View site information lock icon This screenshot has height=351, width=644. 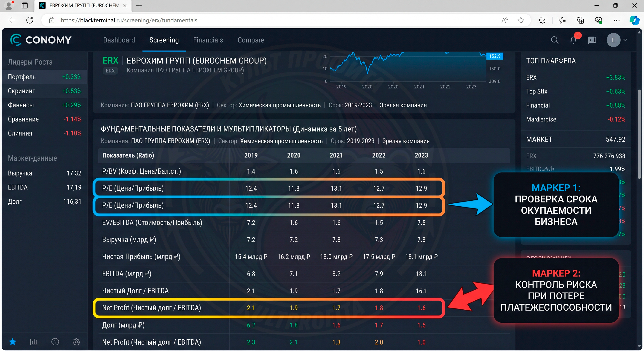pyautogui.click(x=52, y=20)
